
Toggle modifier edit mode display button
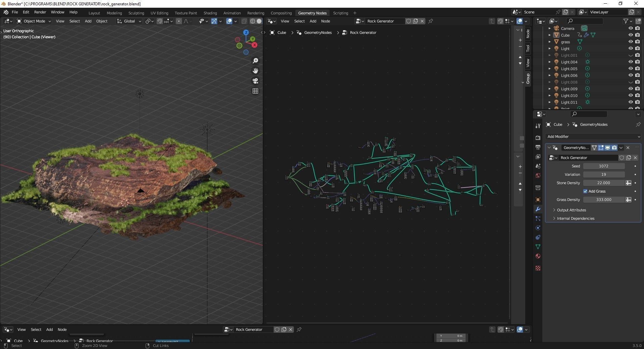click(601, 148)
